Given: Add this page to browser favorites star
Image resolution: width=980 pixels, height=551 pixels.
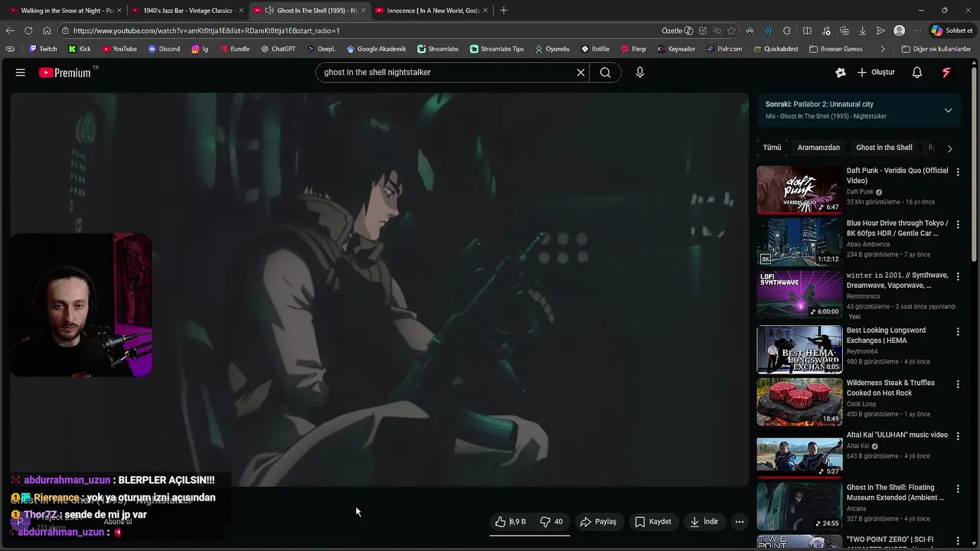Looking at the screenshot, I should coord(731,31).
